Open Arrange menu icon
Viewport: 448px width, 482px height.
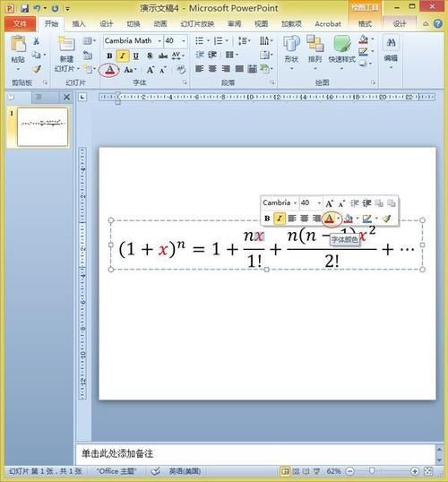314,43
